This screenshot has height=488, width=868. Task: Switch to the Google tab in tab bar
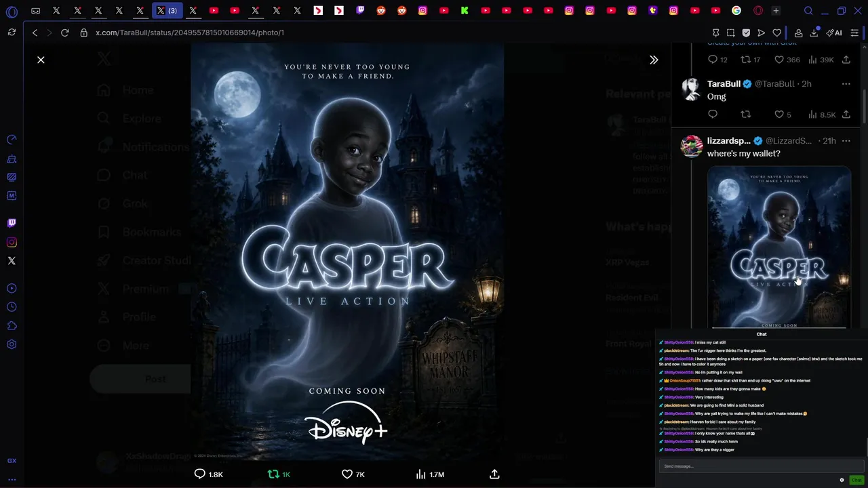pos(736,11)
